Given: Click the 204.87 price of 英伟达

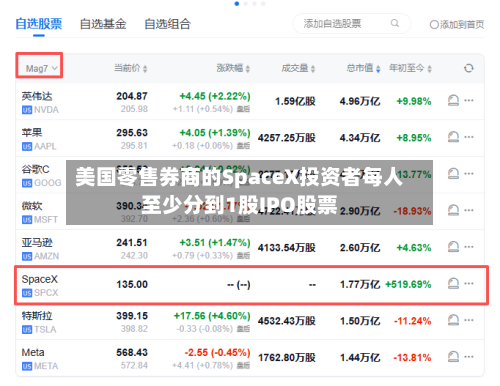Looking at the screenshot, I should [132, 96].
